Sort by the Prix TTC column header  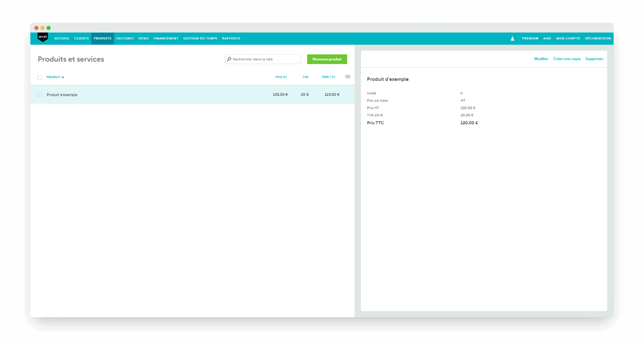pos(329,77)
